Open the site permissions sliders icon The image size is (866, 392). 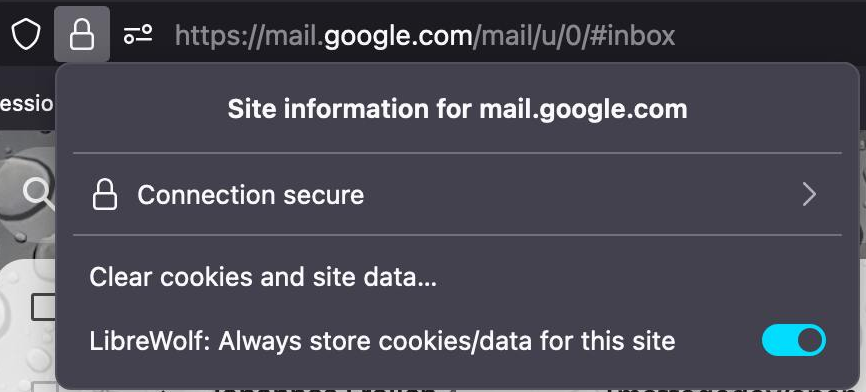pos(138,35)
